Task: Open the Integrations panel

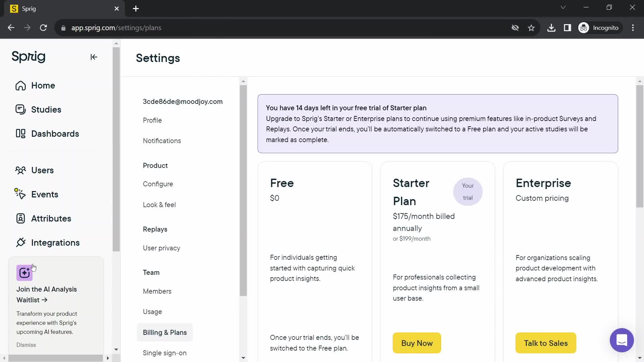Action: point(56,242)
